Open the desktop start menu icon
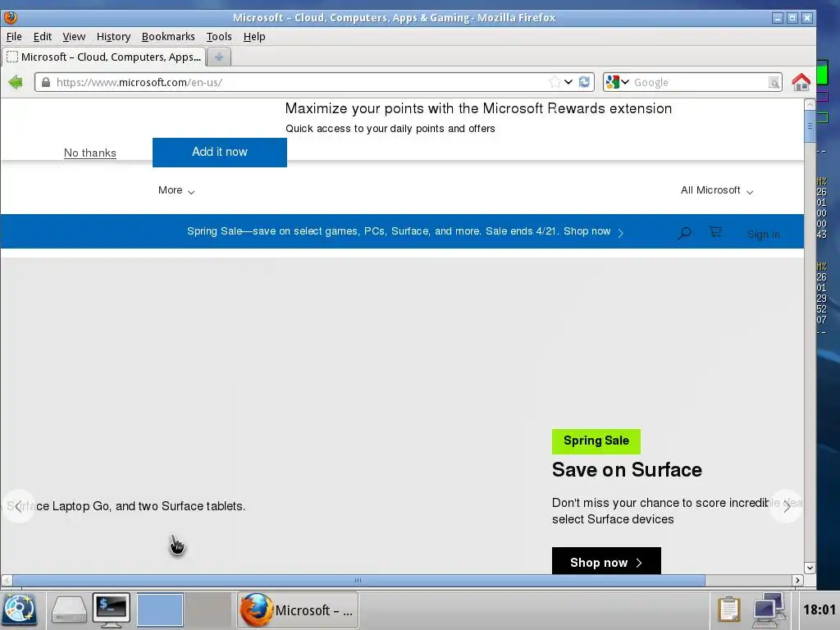 coord(21,610)
